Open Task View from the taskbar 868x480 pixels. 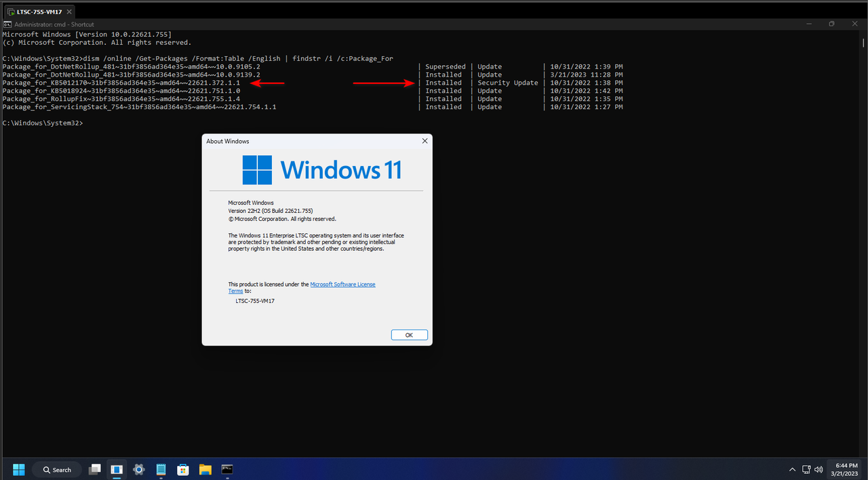point(96,469)
